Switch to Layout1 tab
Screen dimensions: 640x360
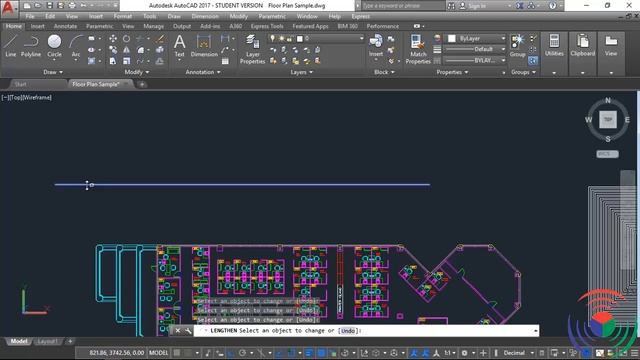click(47, 341)
